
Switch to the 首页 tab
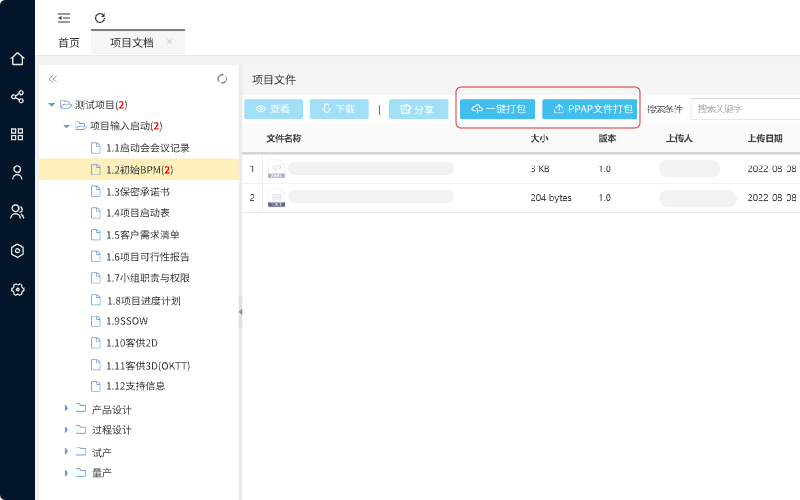pos(68,43)
